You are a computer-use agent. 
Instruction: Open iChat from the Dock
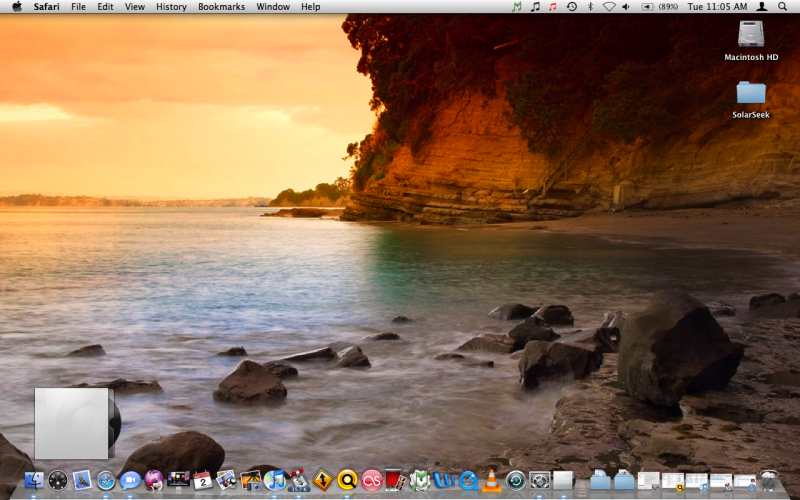click(130, 480)
